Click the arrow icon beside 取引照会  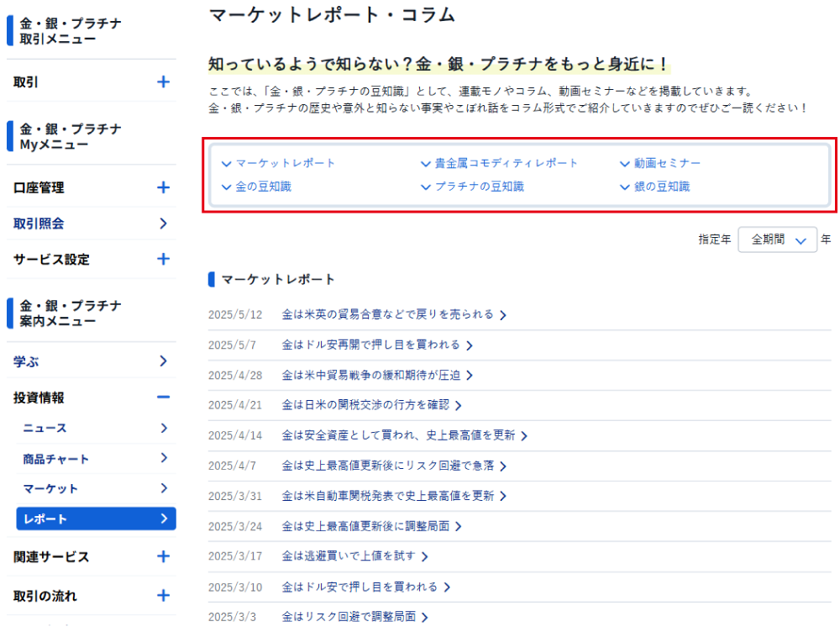point(163,224)
